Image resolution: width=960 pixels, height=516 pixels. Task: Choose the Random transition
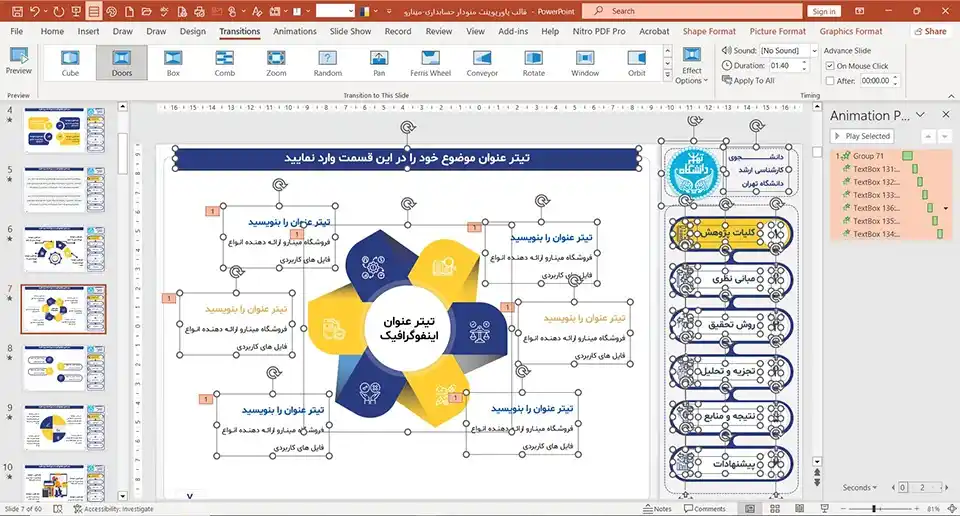(328, 63)
